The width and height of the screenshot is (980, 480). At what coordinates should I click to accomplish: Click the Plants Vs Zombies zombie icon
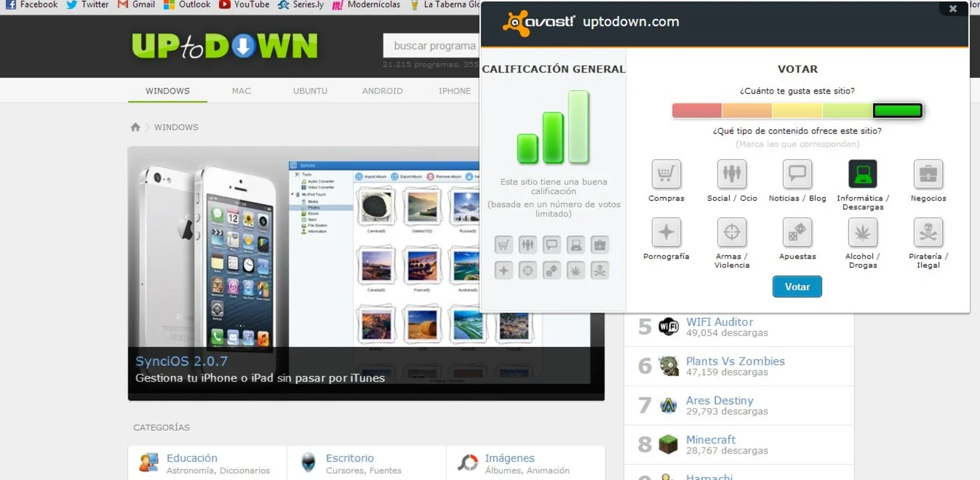[669, 366]
